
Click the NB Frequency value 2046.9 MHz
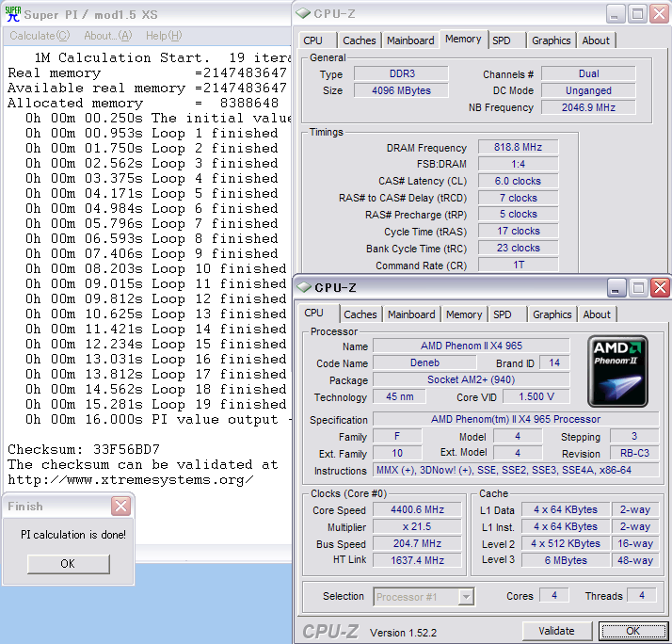pos(588,107)
